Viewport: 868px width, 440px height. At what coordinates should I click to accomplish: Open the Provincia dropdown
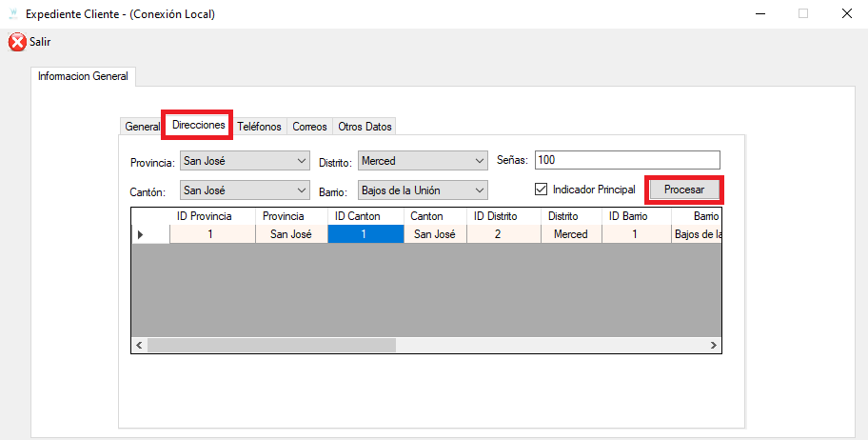(245, 161)
